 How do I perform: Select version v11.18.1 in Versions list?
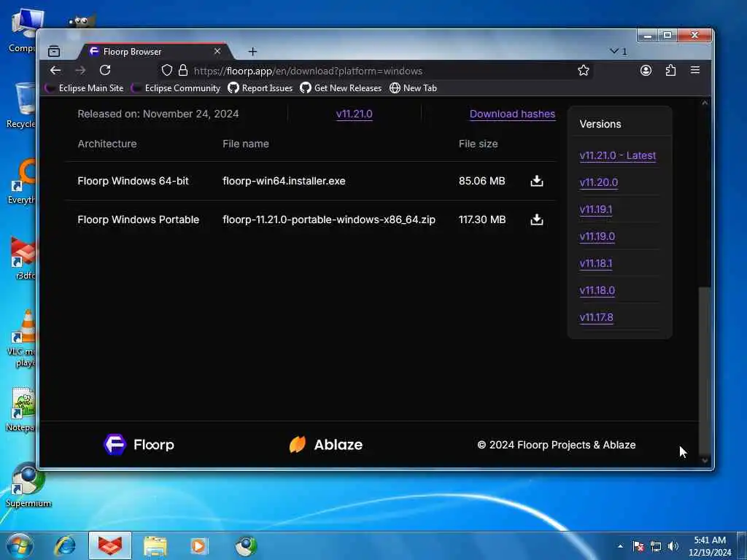(596, 263)
